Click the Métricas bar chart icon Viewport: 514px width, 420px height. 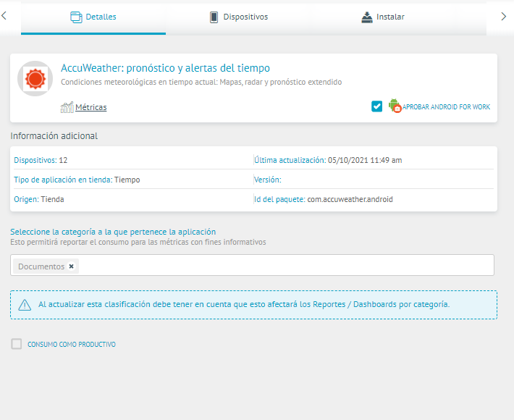coord(67,107)
